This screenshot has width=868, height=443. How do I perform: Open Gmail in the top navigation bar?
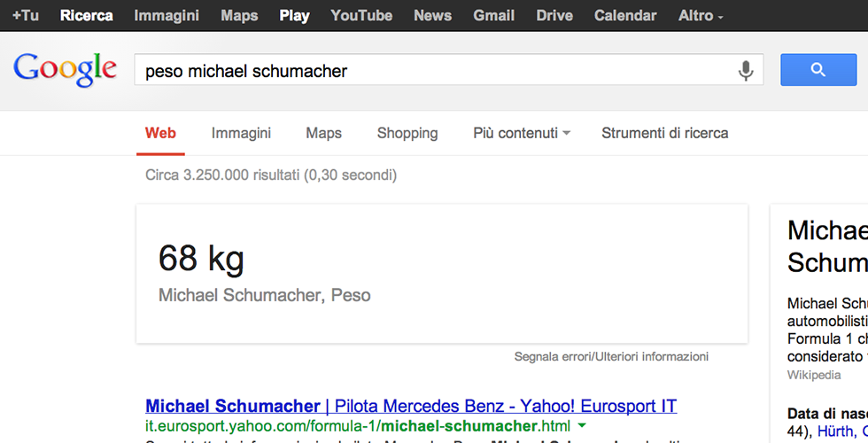tap(494, 16)
